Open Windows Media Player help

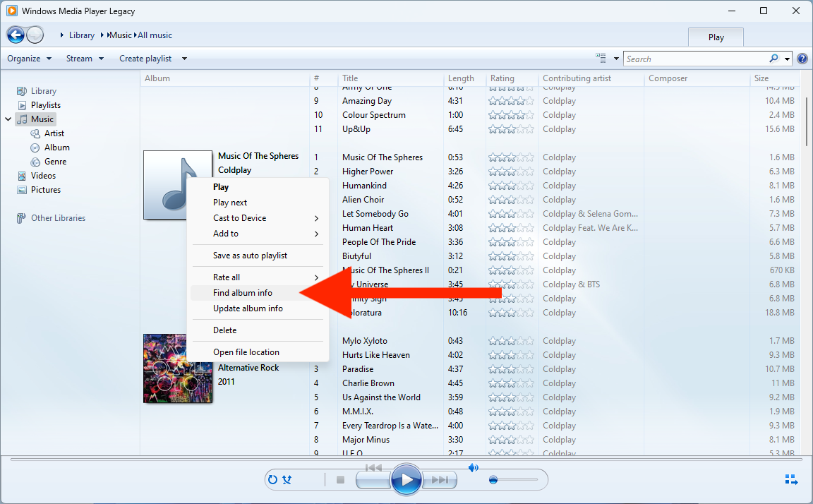pyautogui.click(x=802, y=58)
